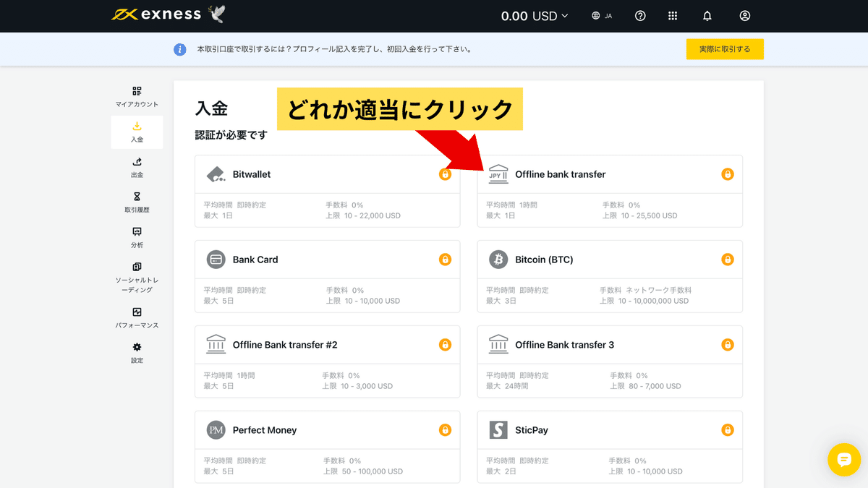The width and height of the screenshot is (868, 488).
Task: Select マイアカウント in the sidebar
Action: [x=136, y=95]
